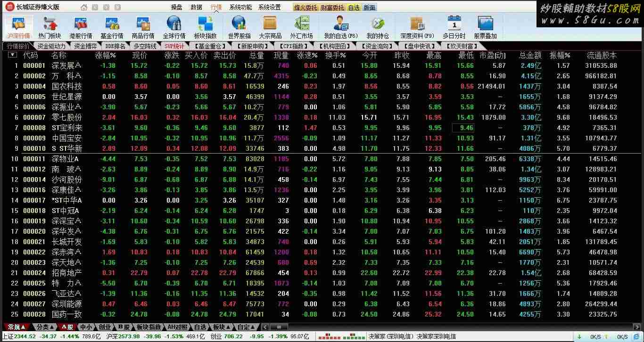This screenshot has width=644, height=342.
Task: Open 深度资料(F9) in-depth data icon
Action: 417,27
